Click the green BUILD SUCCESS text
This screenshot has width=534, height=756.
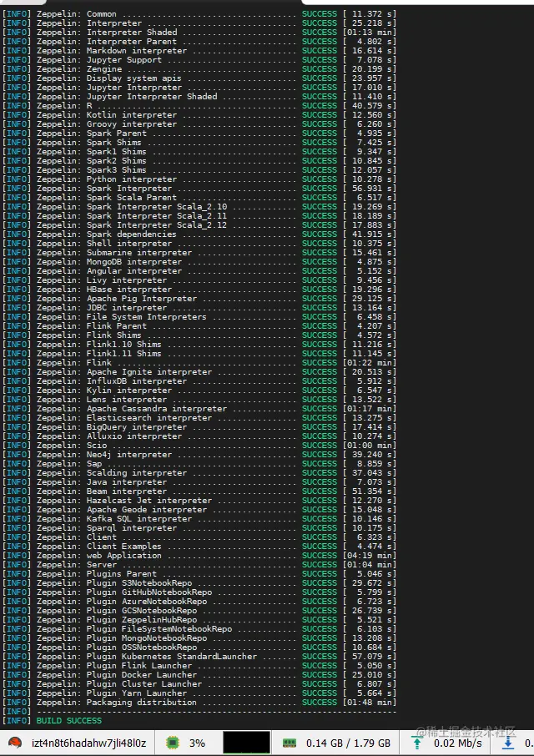[69, 720]
